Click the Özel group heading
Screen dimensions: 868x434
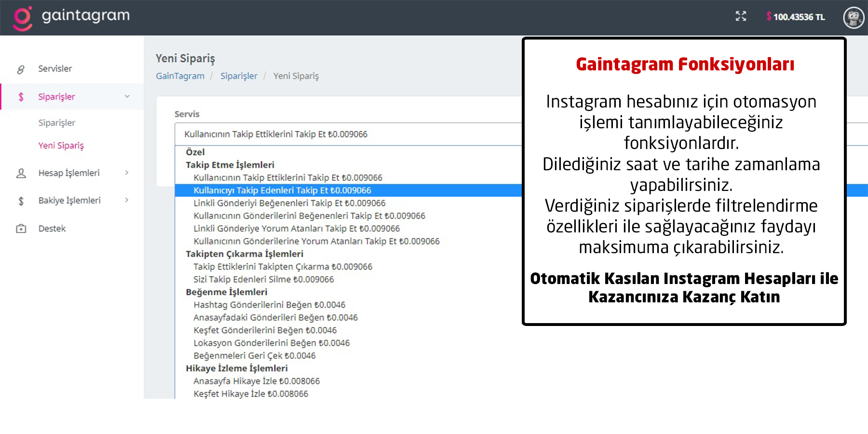195,152
